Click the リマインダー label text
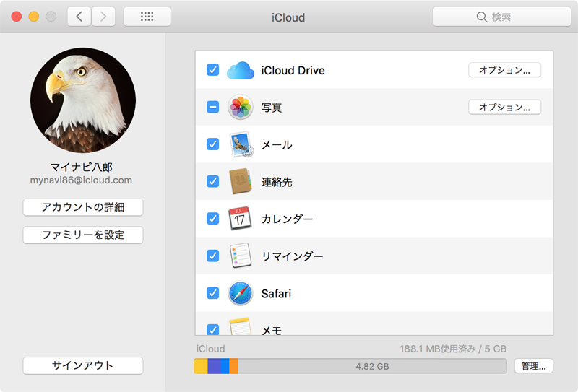This screenshot has height=392, width=578. (x=293, y=256)
